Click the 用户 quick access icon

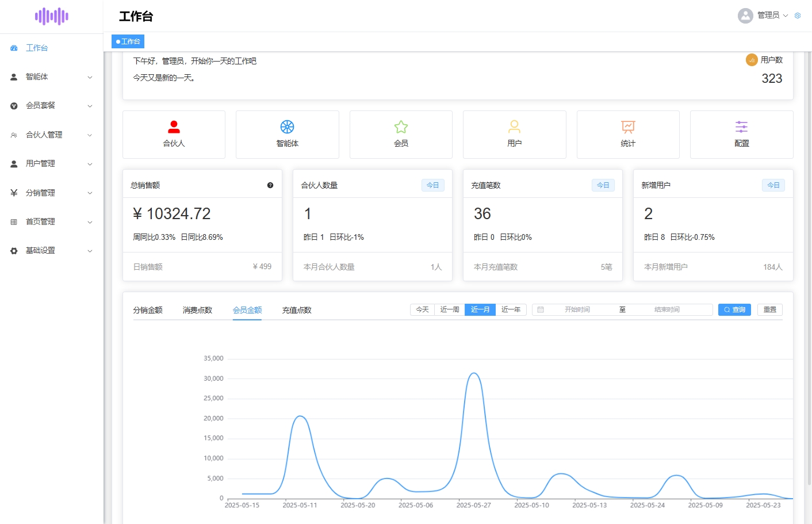coord(514,127)
